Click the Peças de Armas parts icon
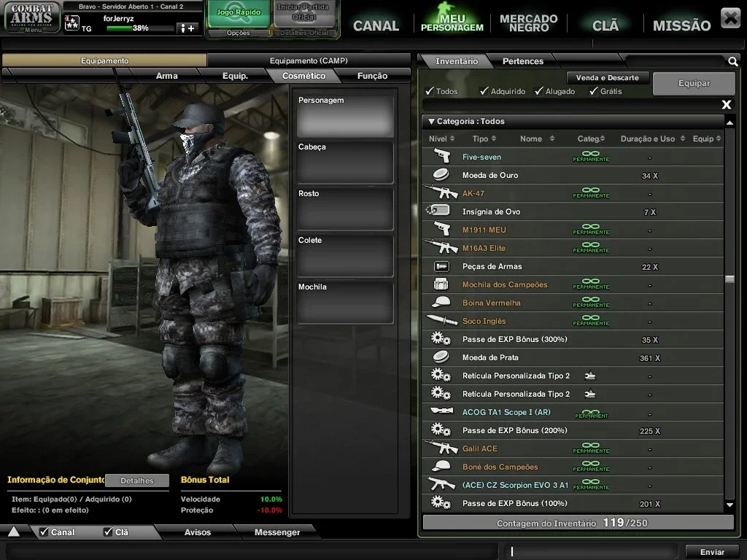The width and height of the screenshot is (747, 560). [441, 266]
